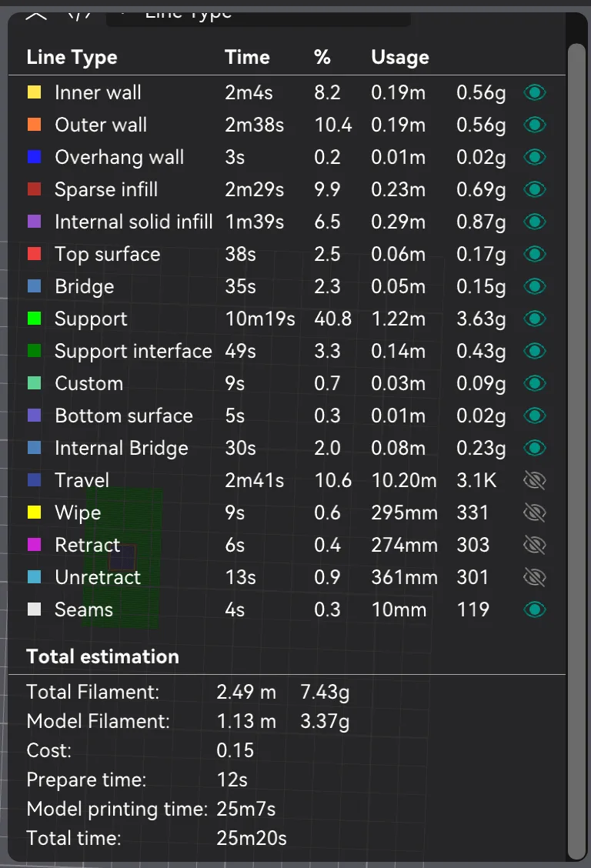Image resolution: width=591 pixels, height=868 pixels.
Task: Click the Cost value '0.15'
Action: tap(235, 750)
